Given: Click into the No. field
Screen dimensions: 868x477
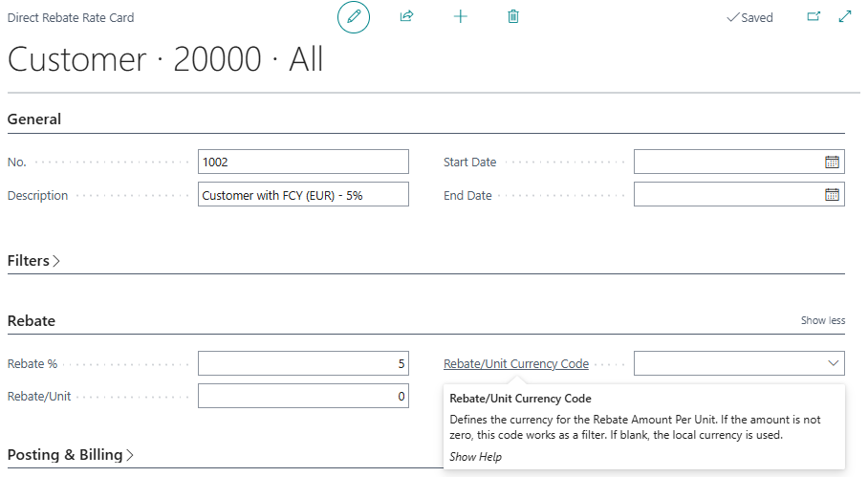Looking at the screenshot, I should click(303, 162).
